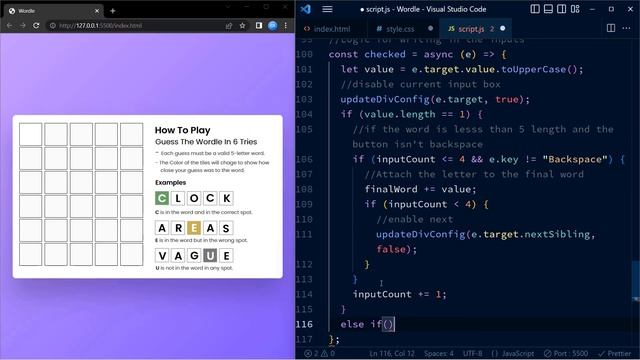Toggle bottom panel layout icon
The height and width of the screenshot is (360, 640).
548,9
